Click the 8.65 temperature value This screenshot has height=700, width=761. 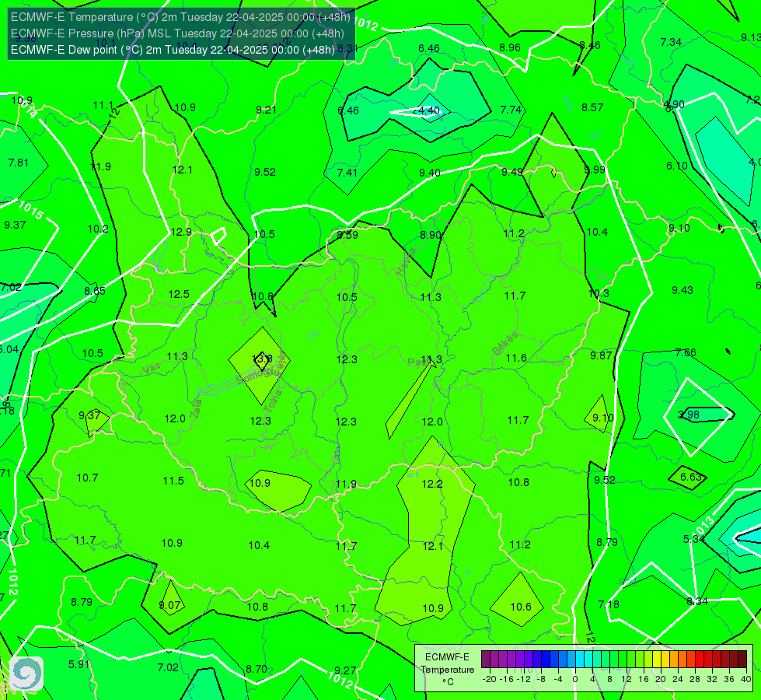tap(95, 291)
